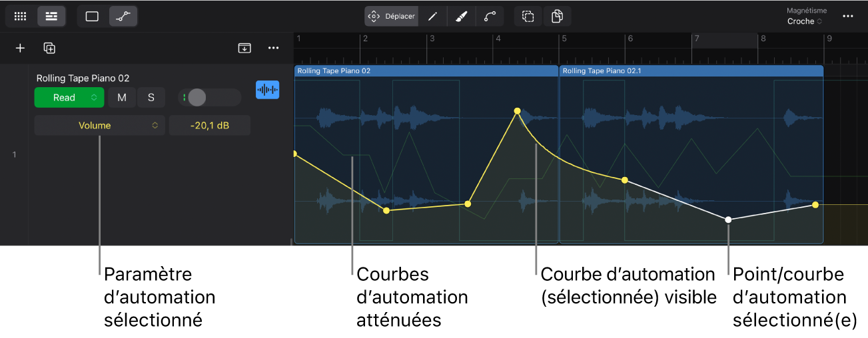Add a new track with plus button

pos(20,48)
